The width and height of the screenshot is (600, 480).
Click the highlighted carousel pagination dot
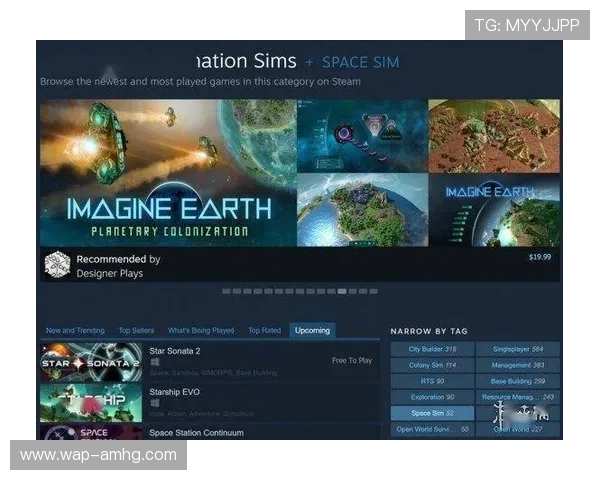point(342,291)
